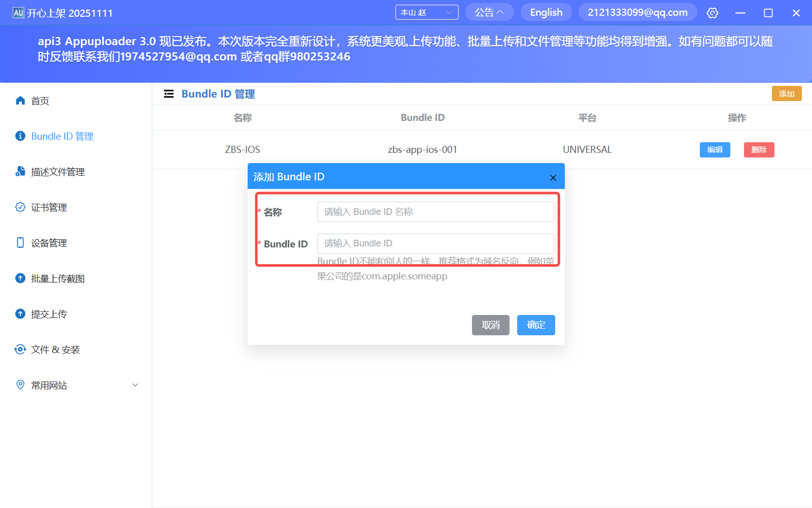This screenshot has height=508, width=812.
Task: Click the 添加 button to add Bundle ID
Action: (786, 93)
